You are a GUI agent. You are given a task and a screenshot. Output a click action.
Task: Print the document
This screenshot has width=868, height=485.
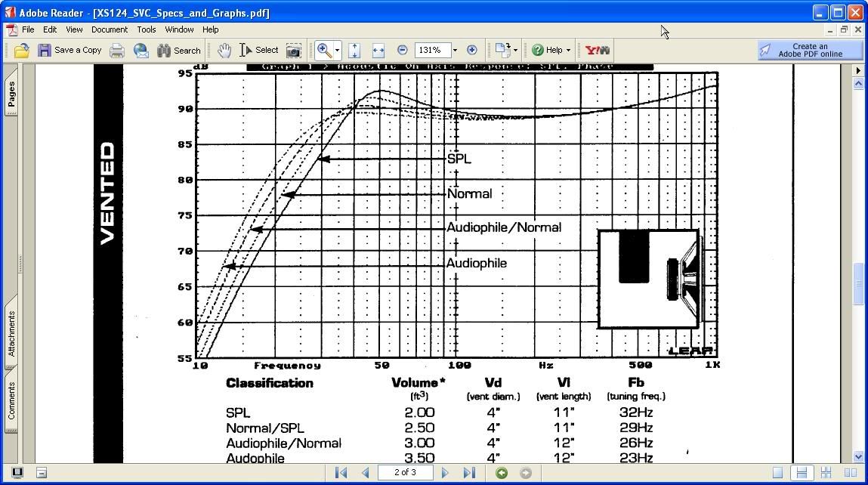click(x=116, y=50)
